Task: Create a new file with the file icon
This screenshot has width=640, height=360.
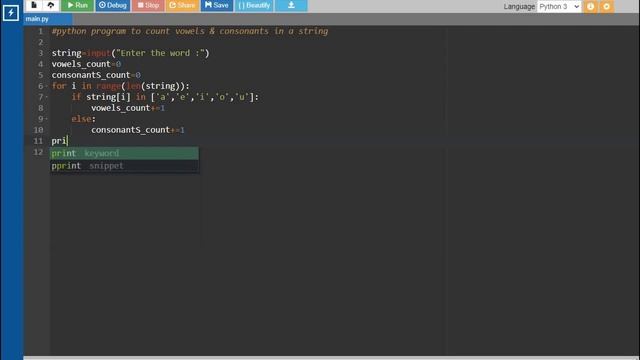Action: (x=34, y=5)
